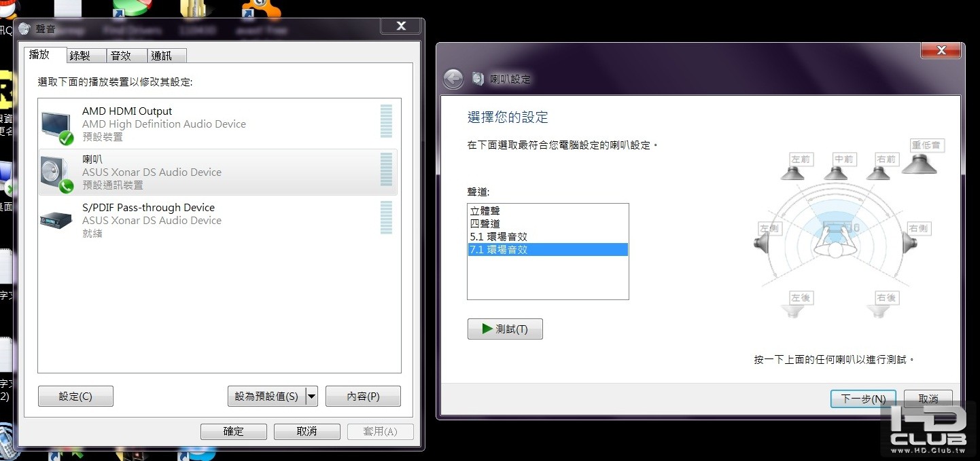
Task: Select 四聲道 in the 聲道 list
Action: tap(548, 224)
